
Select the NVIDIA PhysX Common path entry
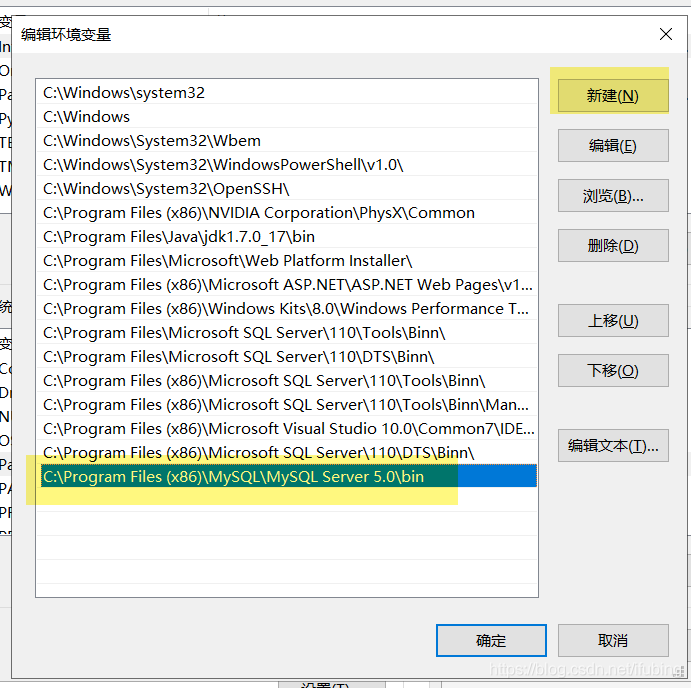[287, 213]
